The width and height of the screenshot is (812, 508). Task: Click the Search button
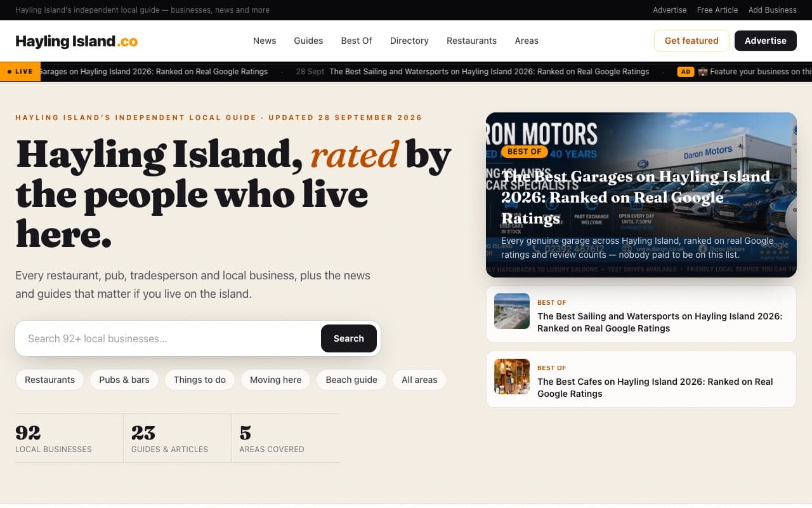point(349,338)
